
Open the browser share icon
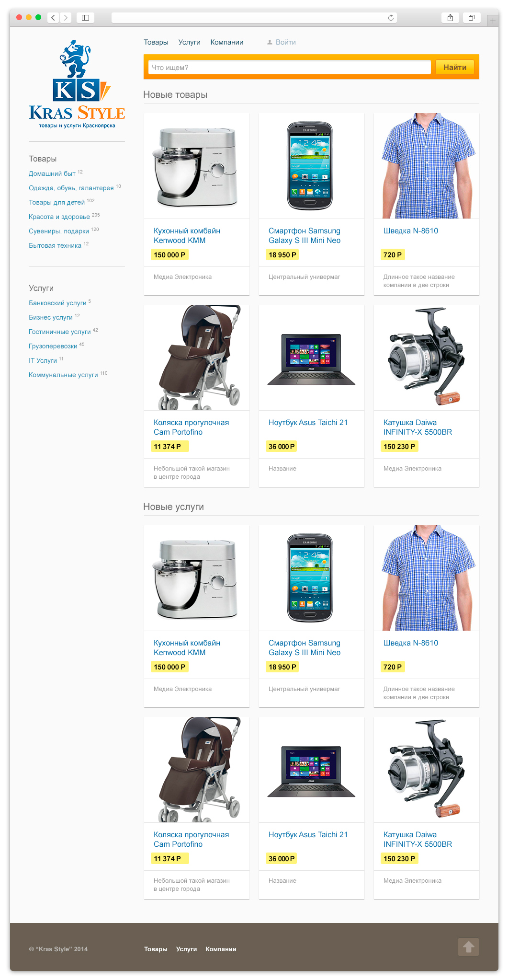(450, 18)
